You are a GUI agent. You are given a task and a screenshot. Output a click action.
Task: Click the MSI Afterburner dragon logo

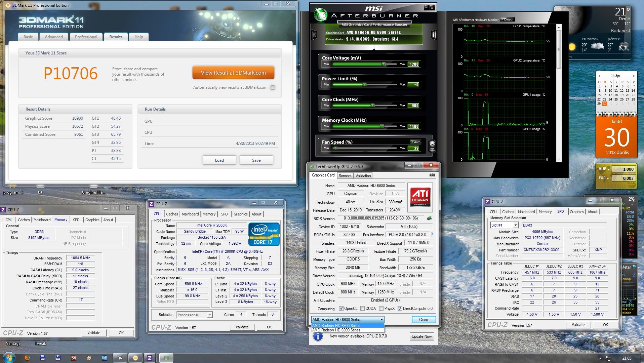321,14
